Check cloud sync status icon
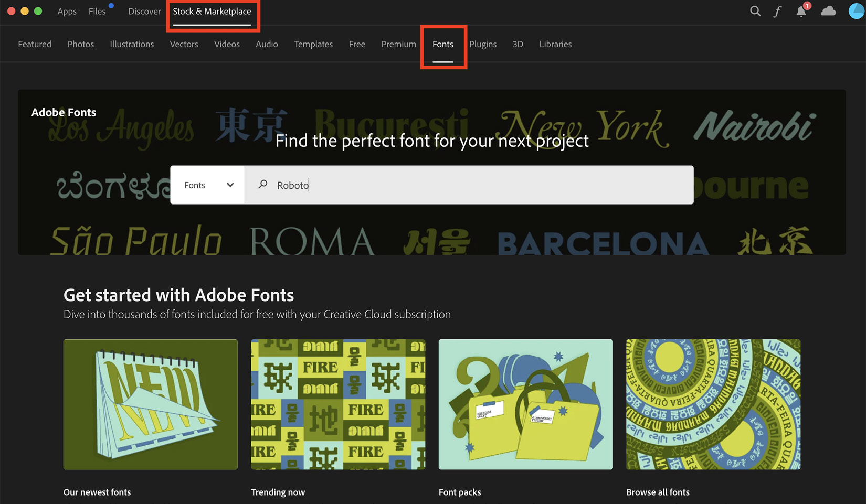This screenshot has width=866, height=504. [x=828, y=11]
